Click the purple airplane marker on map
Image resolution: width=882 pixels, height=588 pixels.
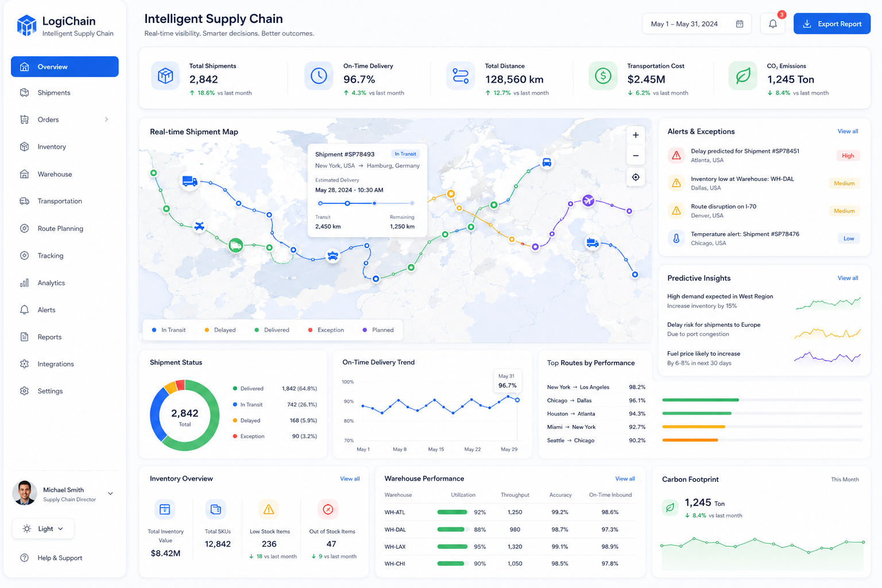588,200
